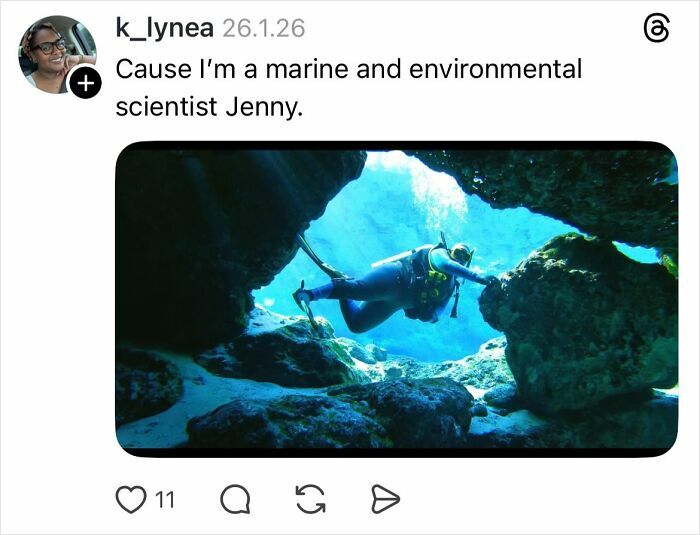Viewport: 700px width, 535px height.
Task: Follow k_lynea using the plus badge
Action: click(86, 84)
